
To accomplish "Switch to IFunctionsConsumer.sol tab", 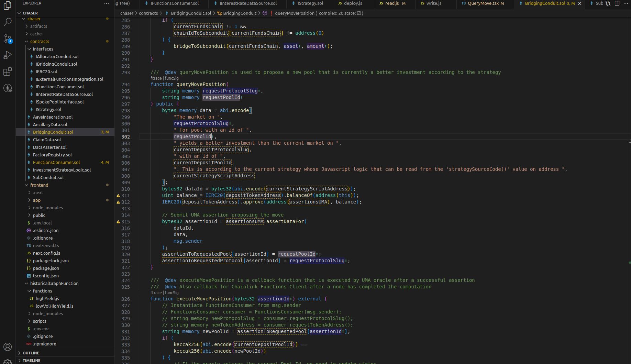I will click(x=174, y=3).
